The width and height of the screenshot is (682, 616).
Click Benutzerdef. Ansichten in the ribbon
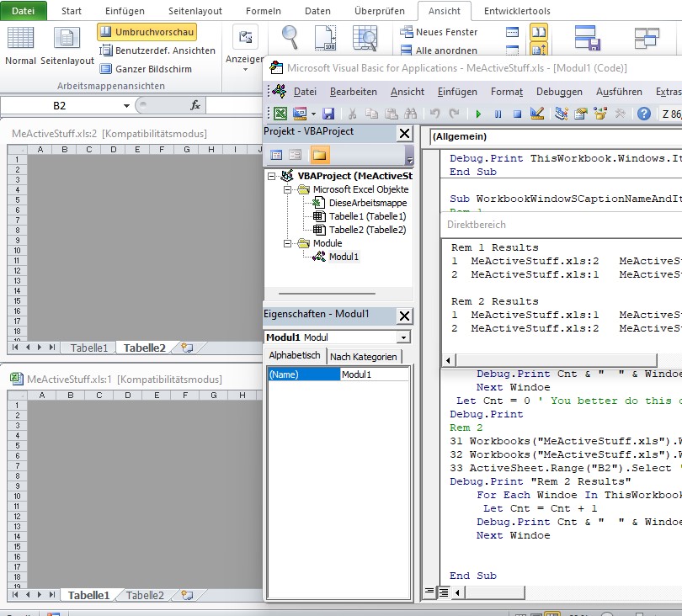[x=157, y=50]
